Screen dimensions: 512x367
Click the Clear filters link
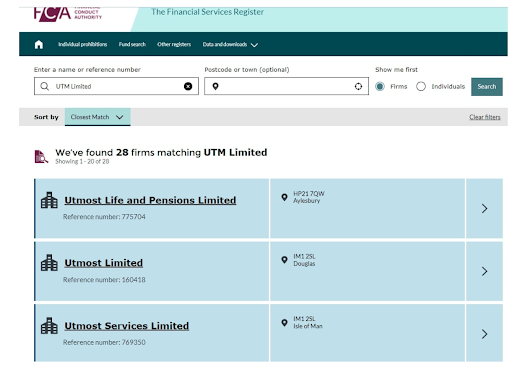click(x=485, y=117)
